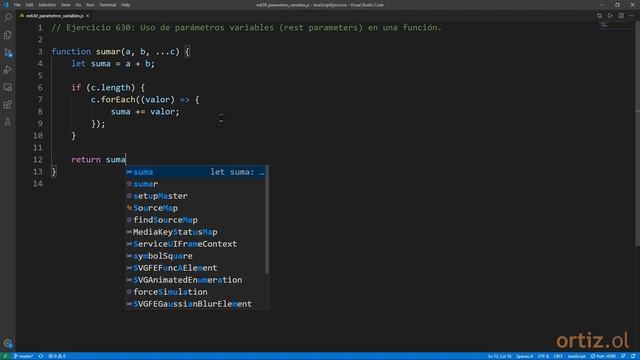Open the Edit menu
640x360 pixels.
[29, 5]
